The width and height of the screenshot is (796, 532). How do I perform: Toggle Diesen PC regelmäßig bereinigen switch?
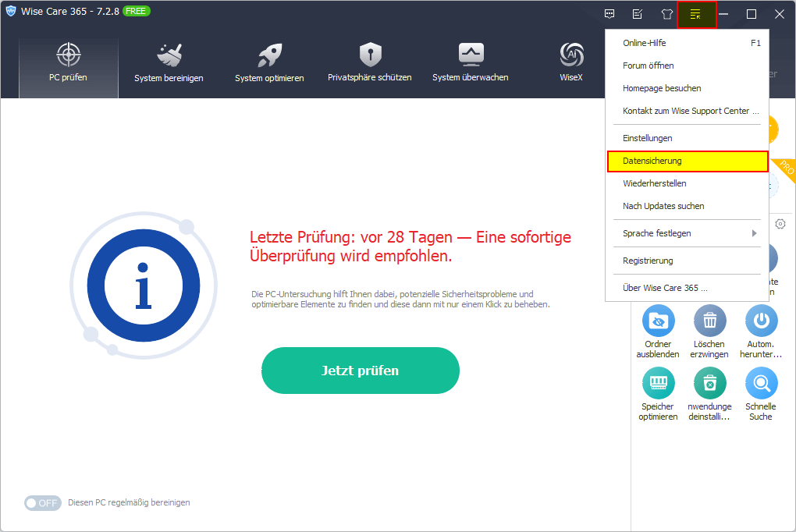pos(43,502)
